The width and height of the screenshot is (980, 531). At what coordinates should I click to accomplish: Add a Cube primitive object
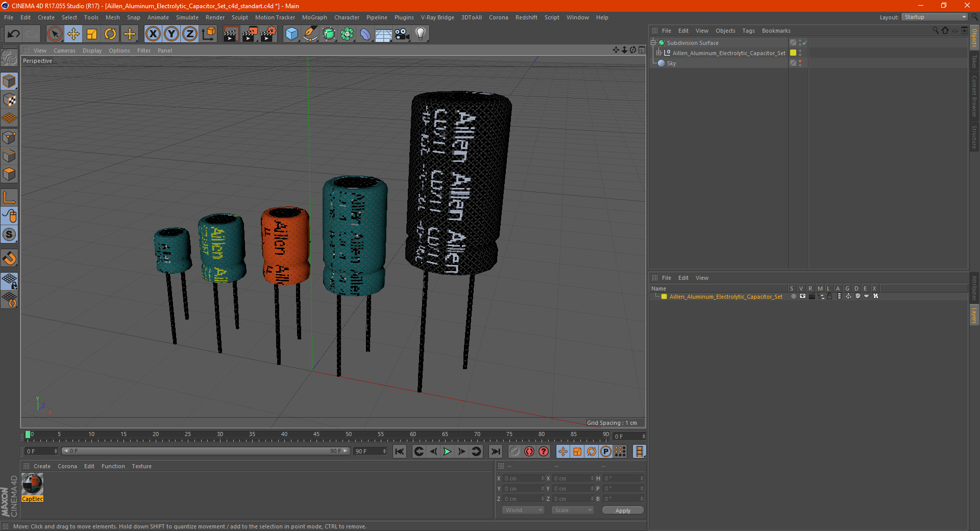[x=291, y=34]
